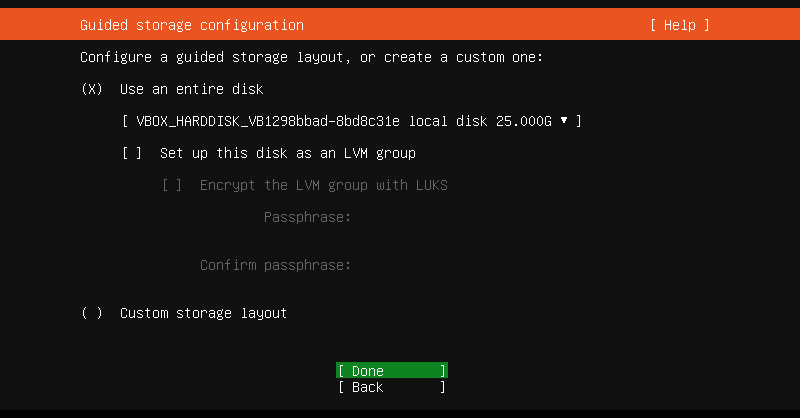Viewport: 800px width, 418px height.
Task: Click the Done button
Action: (x=391, y=371)
